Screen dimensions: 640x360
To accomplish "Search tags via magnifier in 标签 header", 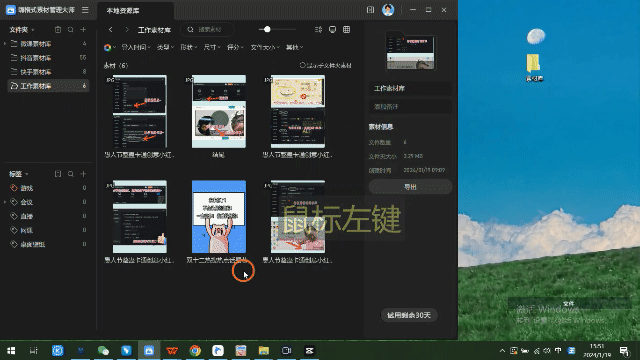I will click(x=71, y=174).
